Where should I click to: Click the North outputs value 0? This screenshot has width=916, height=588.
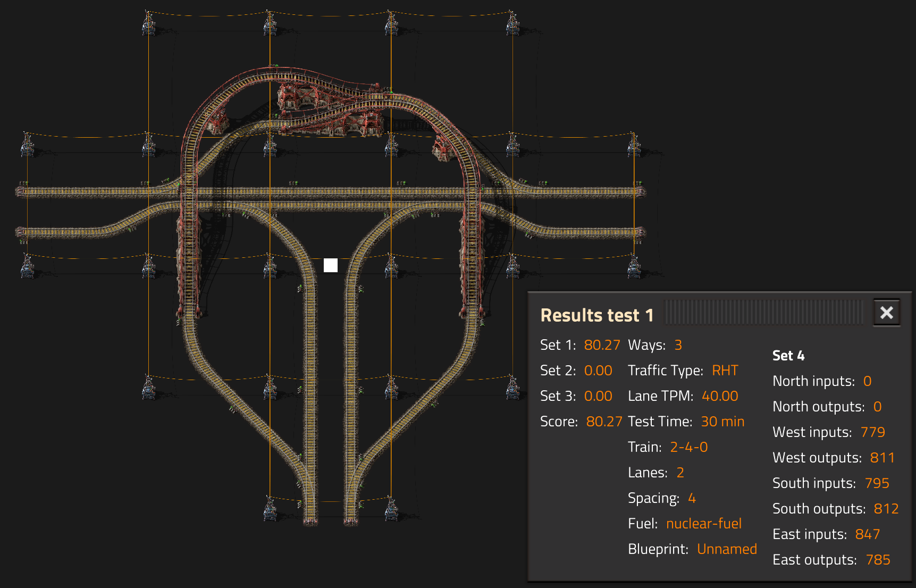(877, 407)
